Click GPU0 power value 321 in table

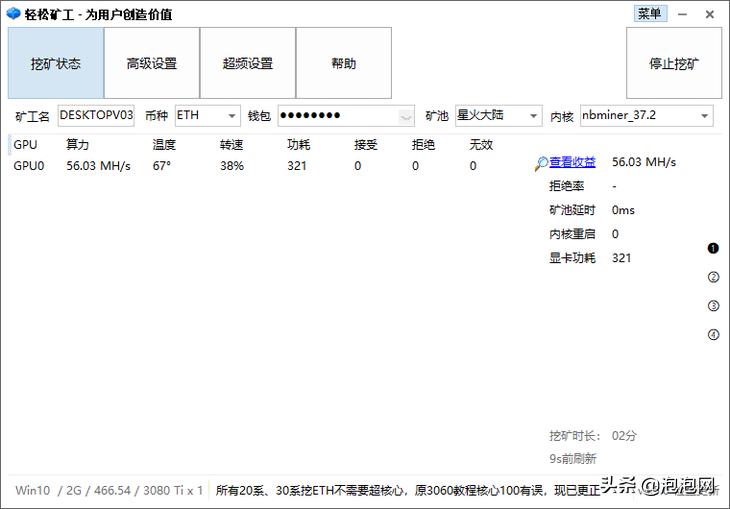(297, 166)
